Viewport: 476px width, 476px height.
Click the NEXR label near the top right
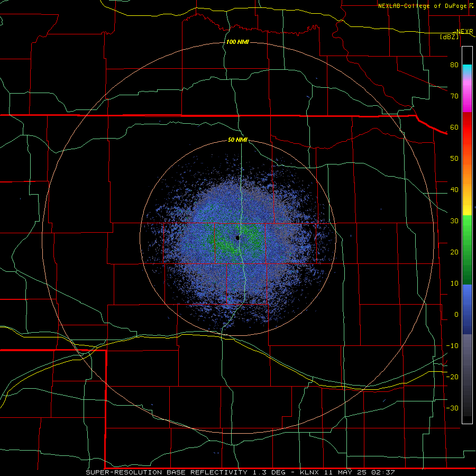[x=465, y=31]
